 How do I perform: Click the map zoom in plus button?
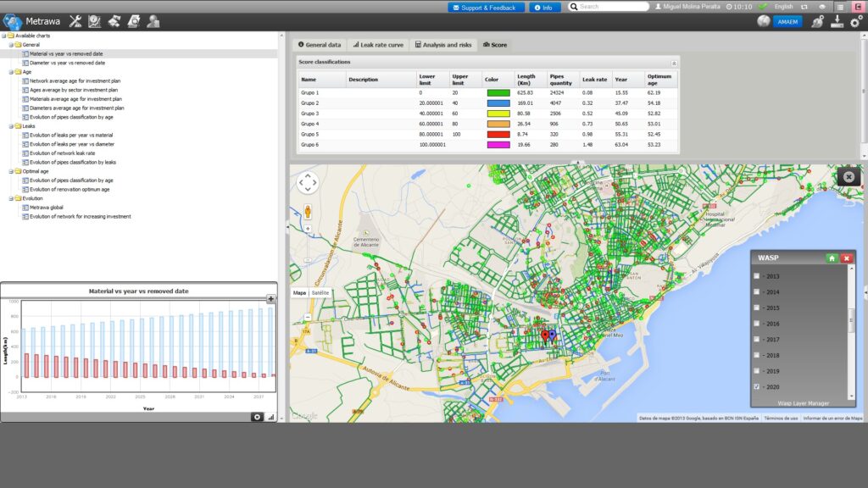tap(308, 229)
